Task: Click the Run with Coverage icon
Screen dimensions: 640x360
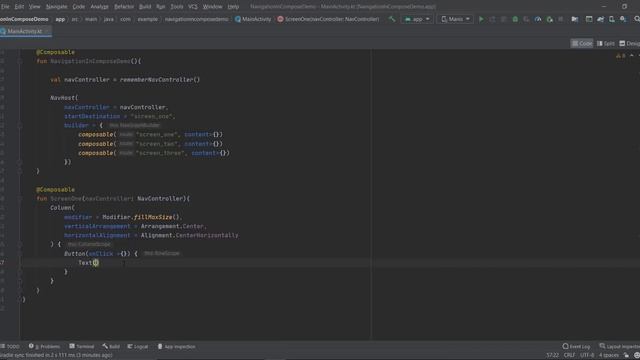Action: tap(527, 19)
